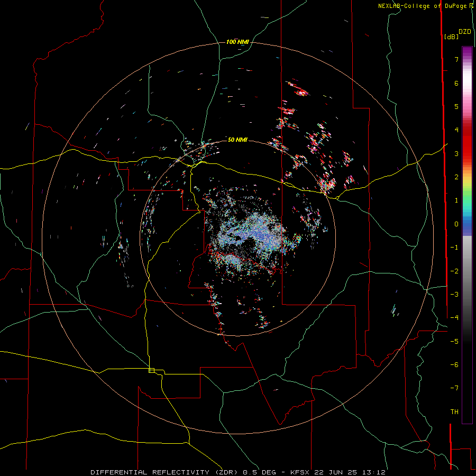Click the blue segment of the ZDR color bar
The width and height of the screenshot is (476, 476).
point(467,225)
